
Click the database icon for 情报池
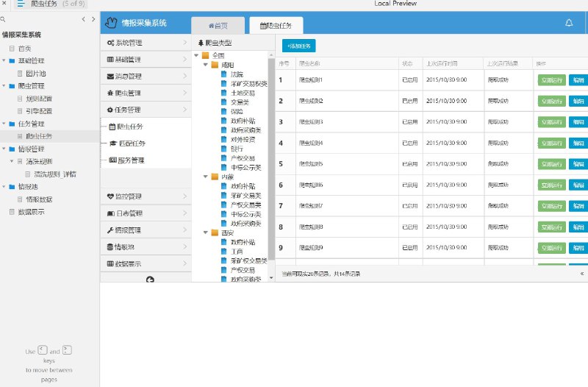point(110,247)
